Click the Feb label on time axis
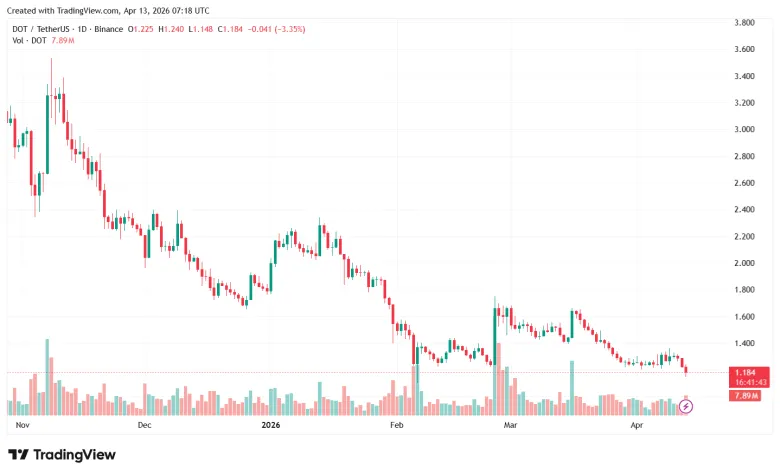Viewport: 780px width, 475px height. pyautogui.click(x=396, y=425)
